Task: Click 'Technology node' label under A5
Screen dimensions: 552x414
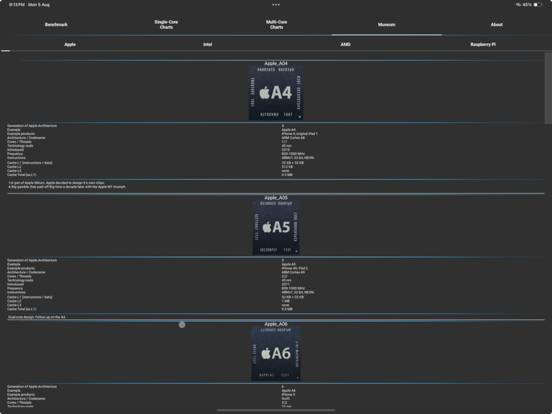Action: (x=20, y=280)
